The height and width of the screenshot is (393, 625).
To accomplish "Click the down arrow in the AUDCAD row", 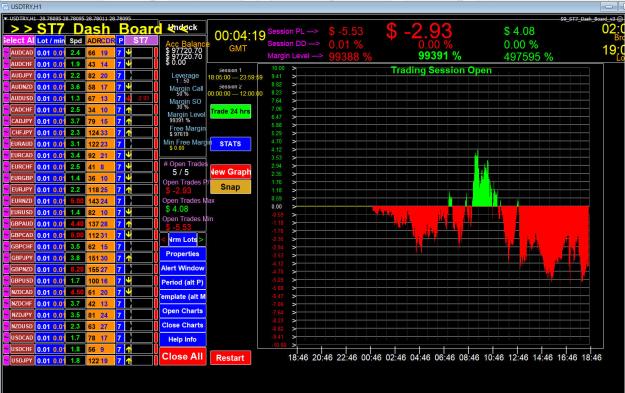I will 129,53.
